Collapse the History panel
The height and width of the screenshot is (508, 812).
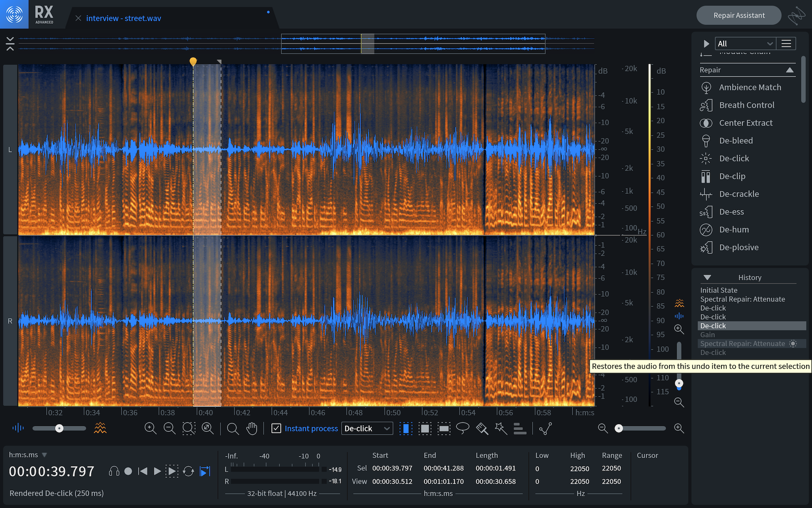click(x=707, y=277)
